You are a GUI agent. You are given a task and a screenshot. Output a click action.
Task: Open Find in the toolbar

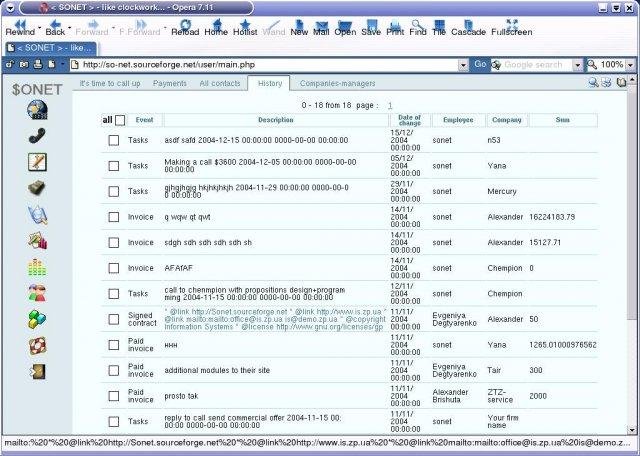tap(418, 28)
